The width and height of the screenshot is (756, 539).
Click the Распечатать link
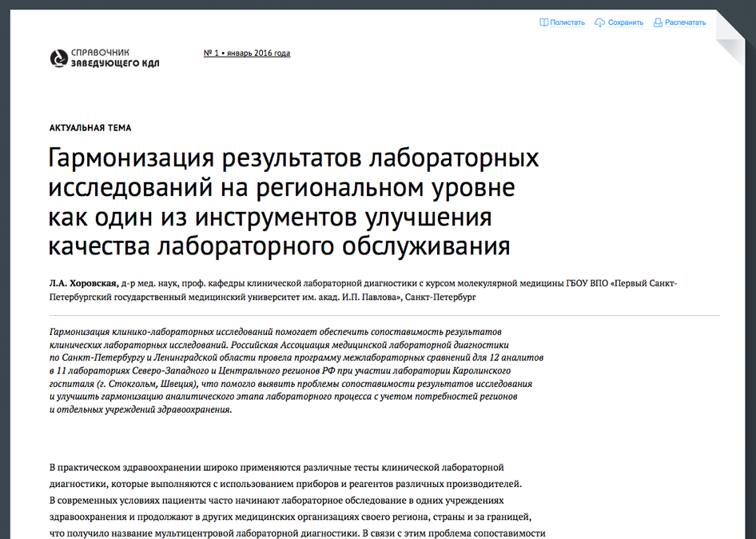(x=685, y=22)
